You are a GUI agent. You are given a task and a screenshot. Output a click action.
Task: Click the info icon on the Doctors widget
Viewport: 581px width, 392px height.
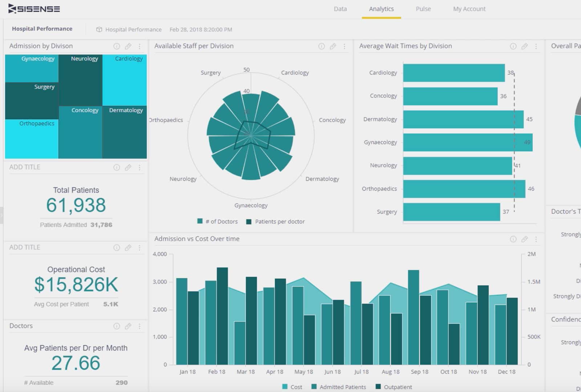117,326
